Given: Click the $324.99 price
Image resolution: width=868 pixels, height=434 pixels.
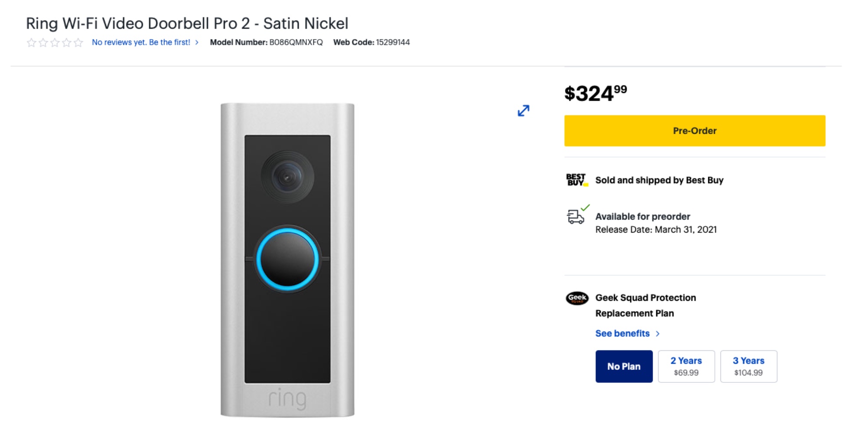Looking at the screenshot, I should 595,93.
